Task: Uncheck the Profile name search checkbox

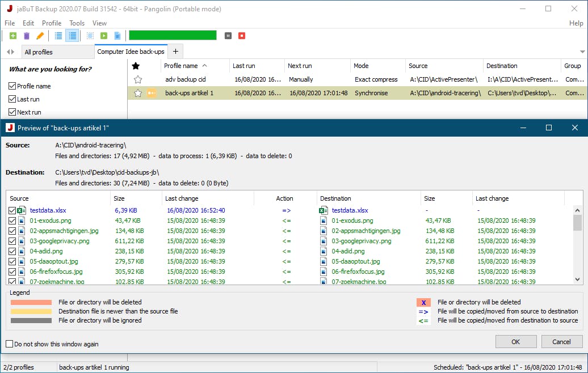Action: (x=12, y=86)
